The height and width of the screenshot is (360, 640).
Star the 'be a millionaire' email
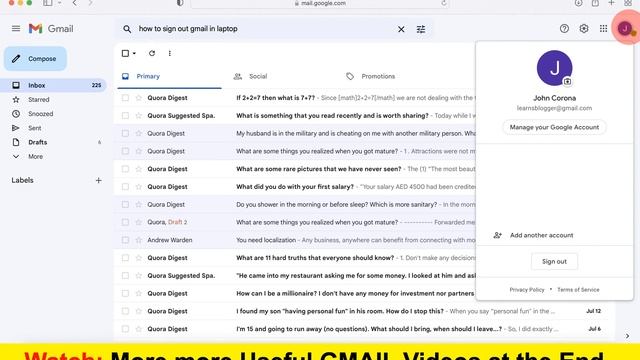(138, 293)
